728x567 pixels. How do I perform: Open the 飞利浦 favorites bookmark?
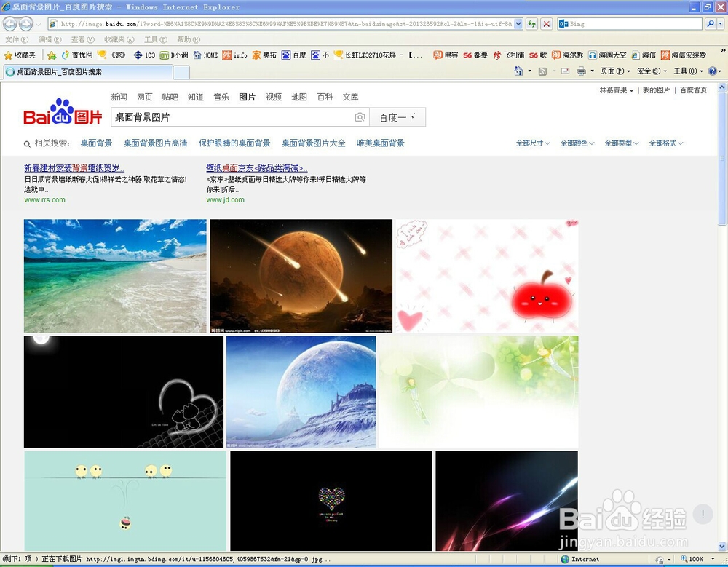(508, 55)
